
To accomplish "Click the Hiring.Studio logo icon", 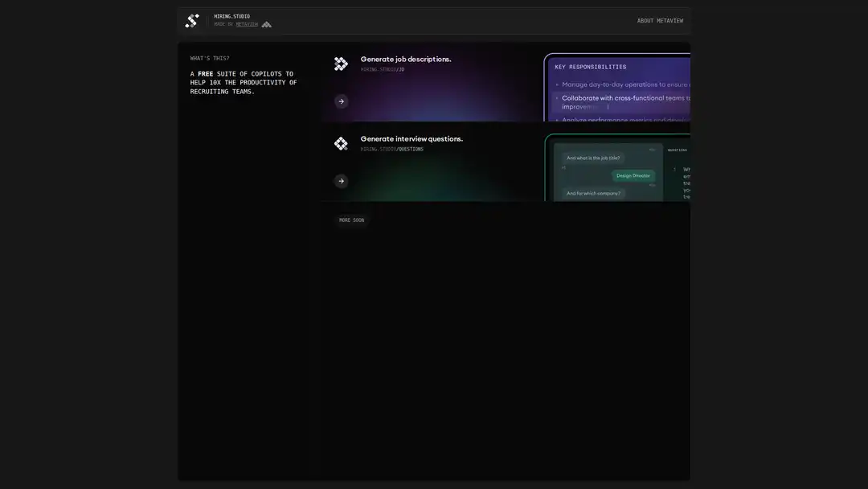I will [192, 21].
